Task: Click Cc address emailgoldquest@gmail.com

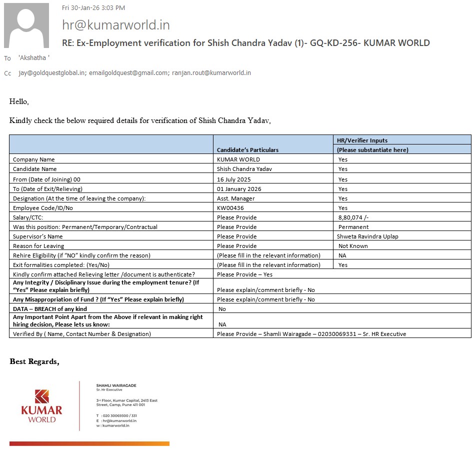Action: click(x=128, y=73)
